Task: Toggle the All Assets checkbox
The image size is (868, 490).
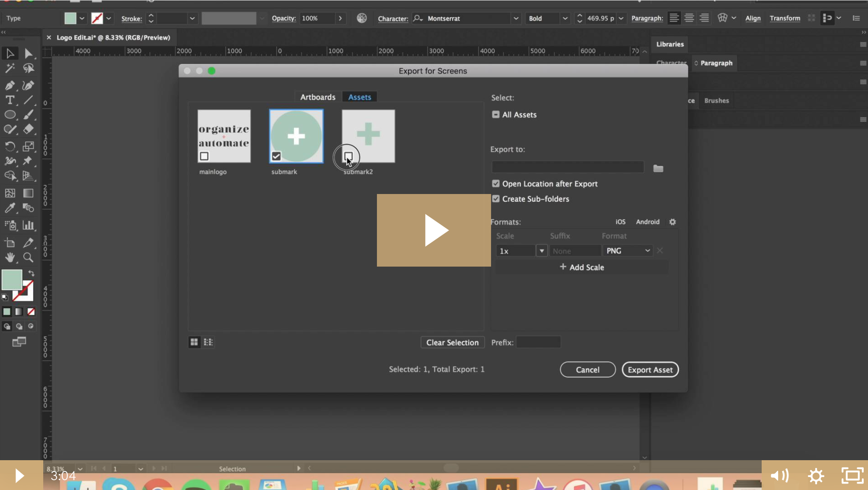Action: 496,115
